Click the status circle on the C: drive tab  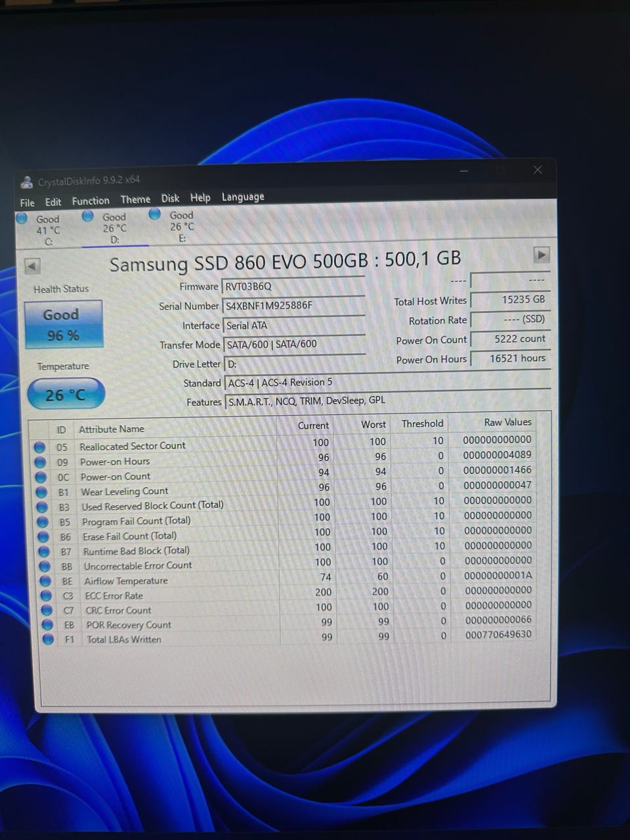point(22,219)
